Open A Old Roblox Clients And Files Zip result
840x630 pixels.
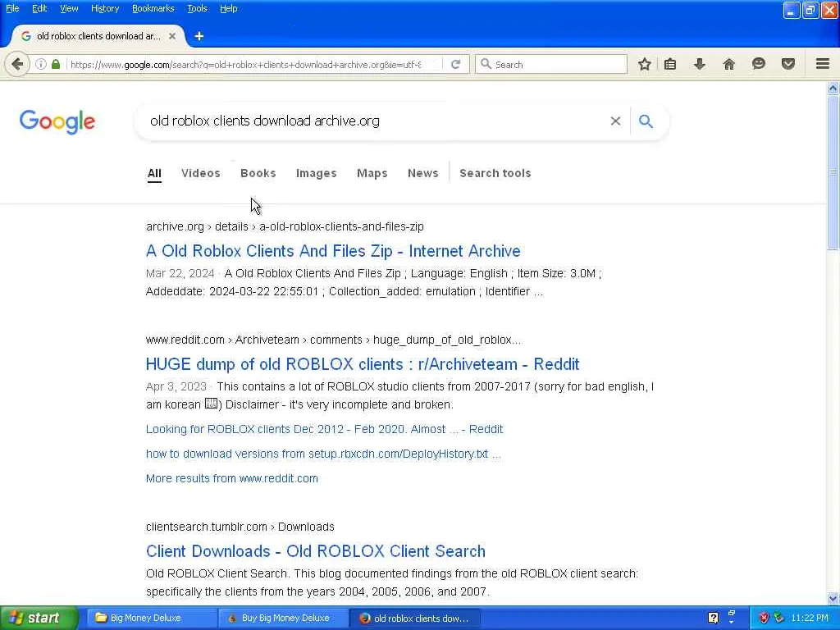[333, 251]
